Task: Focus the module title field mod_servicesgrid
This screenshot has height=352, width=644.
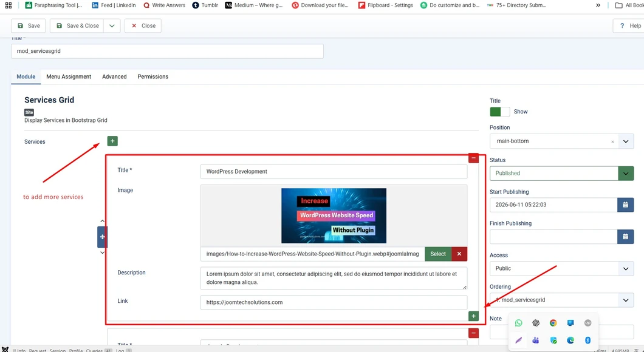Action: (167, 51)
